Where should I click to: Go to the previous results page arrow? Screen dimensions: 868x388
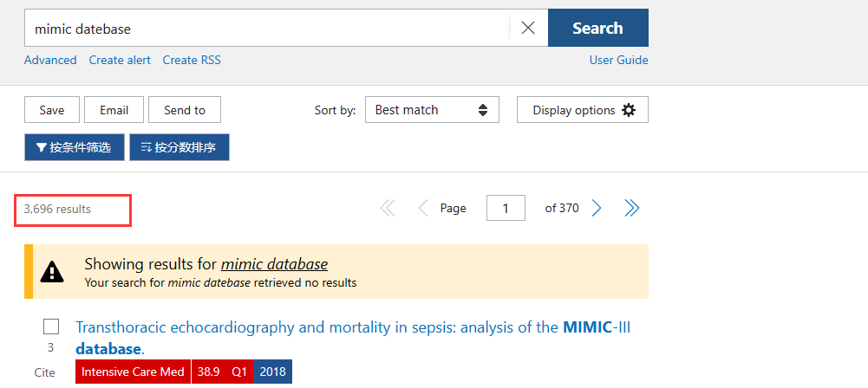point(423,208)
